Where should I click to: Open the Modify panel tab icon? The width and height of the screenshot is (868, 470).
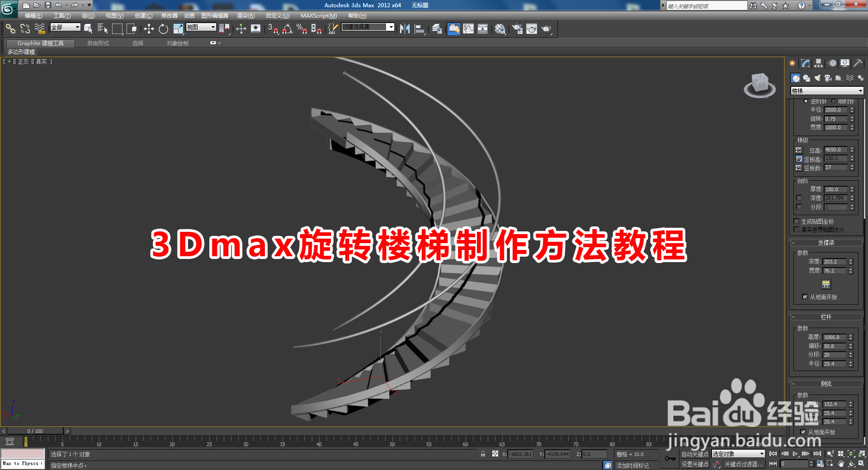(x=805, y=63)
